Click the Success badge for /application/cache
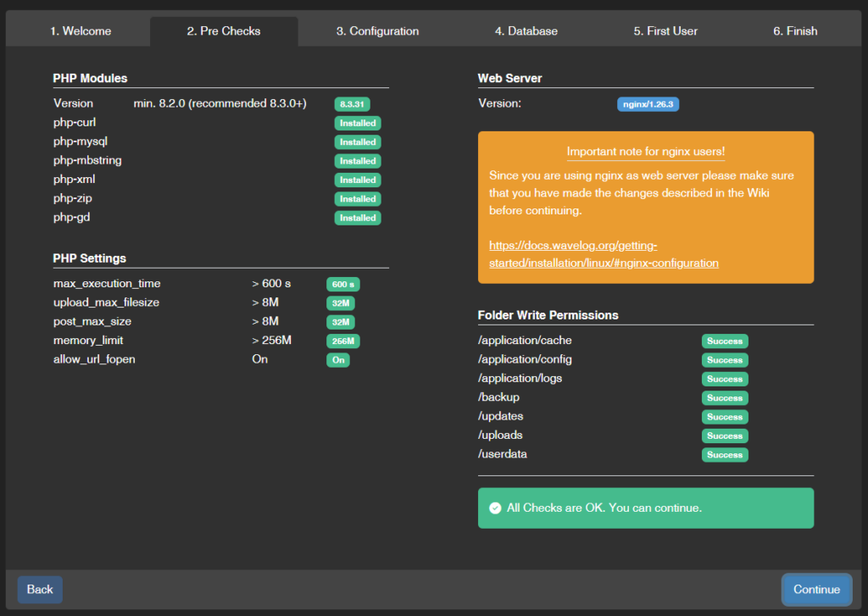 point(725,341)
